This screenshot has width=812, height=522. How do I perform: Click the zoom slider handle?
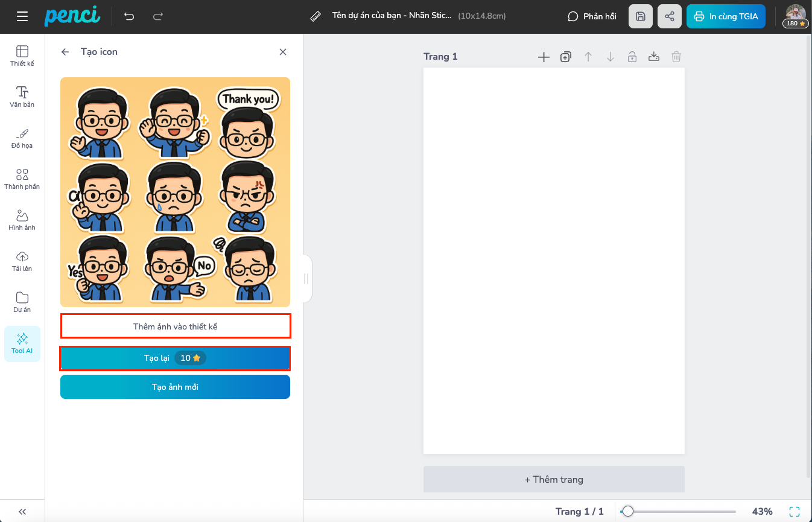[x=628, y=511]
